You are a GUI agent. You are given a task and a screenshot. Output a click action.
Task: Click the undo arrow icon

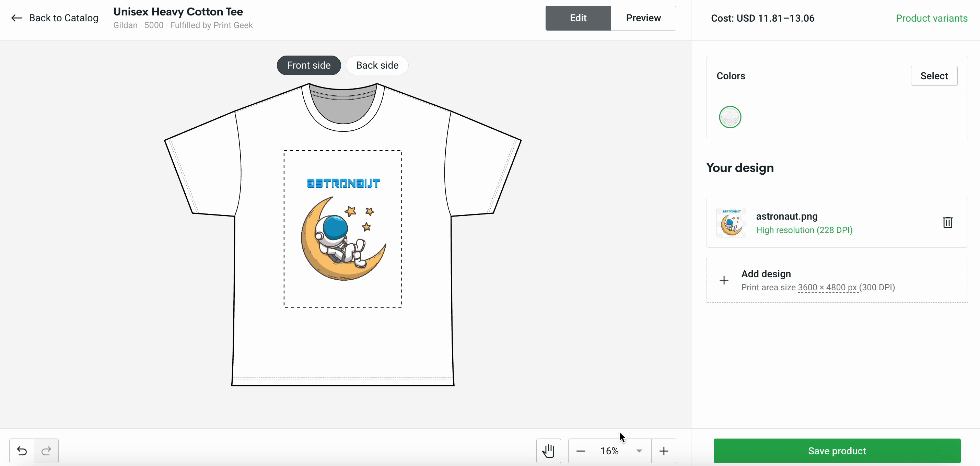click(21, 450)
